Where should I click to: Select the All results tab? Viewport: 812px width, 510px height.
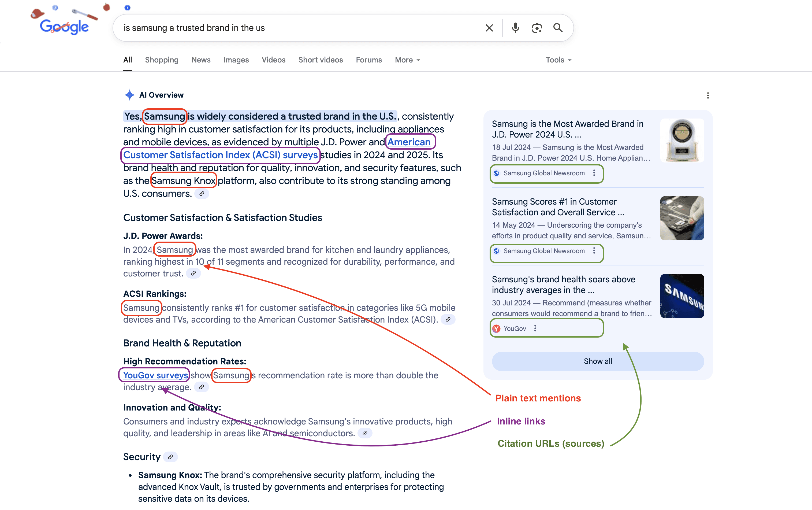pyautogui.click(x=127, y=60)
